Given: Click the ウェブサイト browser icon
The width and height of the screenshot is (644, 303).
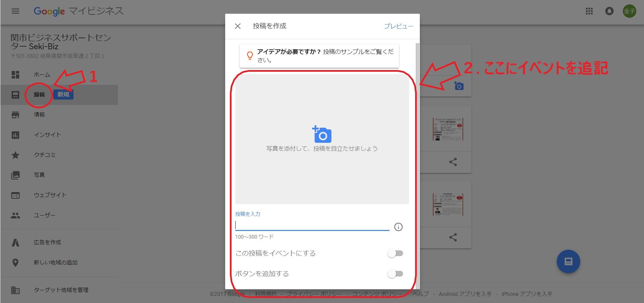Looking at the screenshot, I should point(15,195).
